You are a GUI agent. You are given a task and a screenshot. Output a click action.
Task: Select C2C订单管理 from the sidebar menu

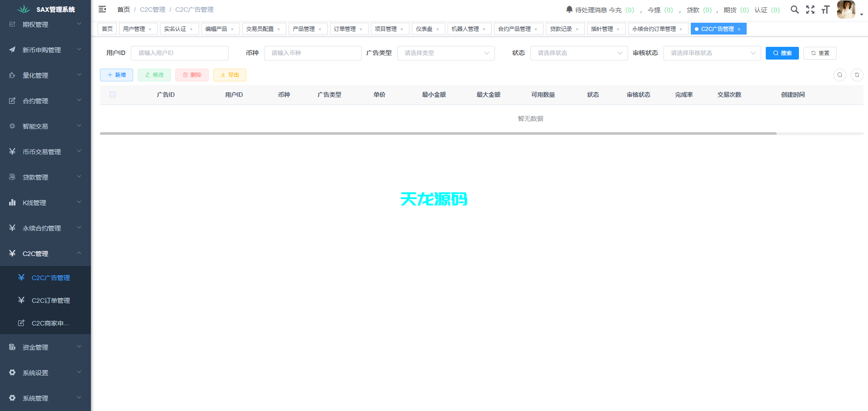coord(51,300)
